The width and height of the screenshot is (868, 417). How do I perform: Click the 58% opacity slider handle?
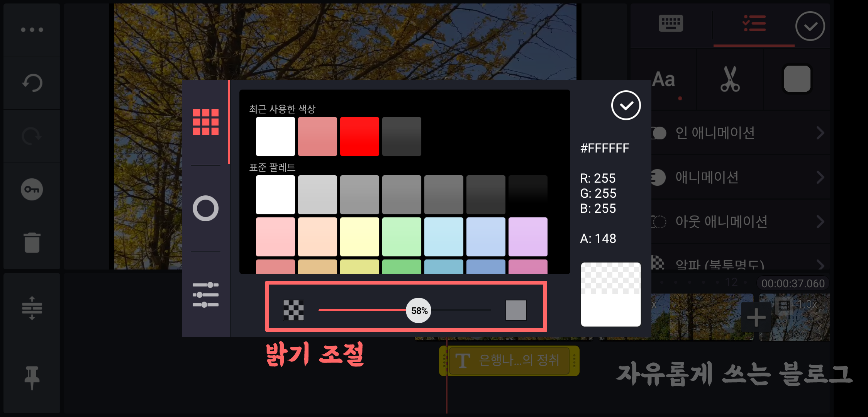tap(419, 310)
